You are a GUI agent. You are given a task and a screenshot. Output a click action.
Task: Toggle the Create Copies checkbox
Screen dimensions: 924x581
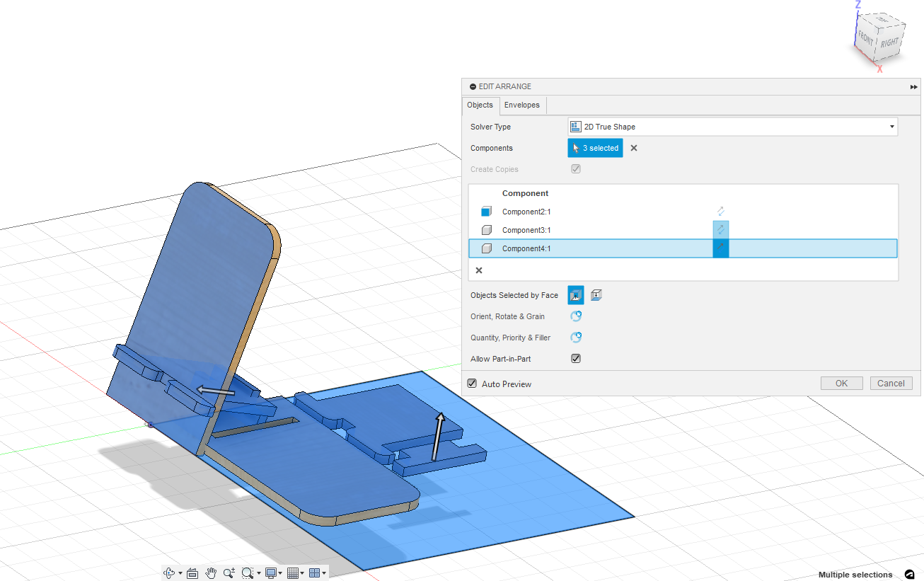coord(576,169)
